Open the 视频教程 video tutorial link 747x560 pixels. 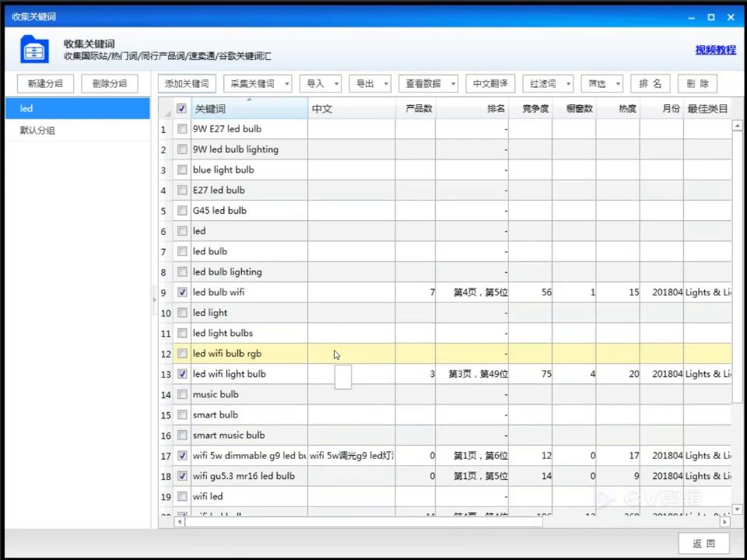pyautogui.click(x=715, y=50)
